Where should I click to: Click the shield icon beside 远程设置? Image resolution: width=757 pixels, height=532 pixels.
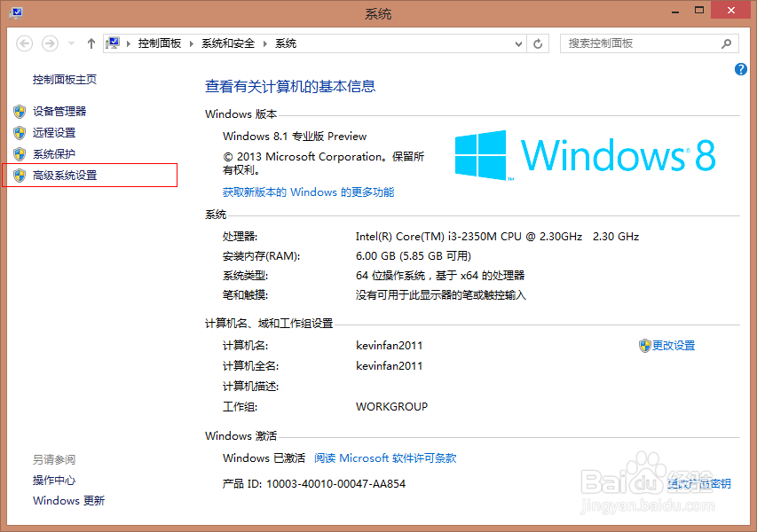pyautogui.click(x=20, y=133)
